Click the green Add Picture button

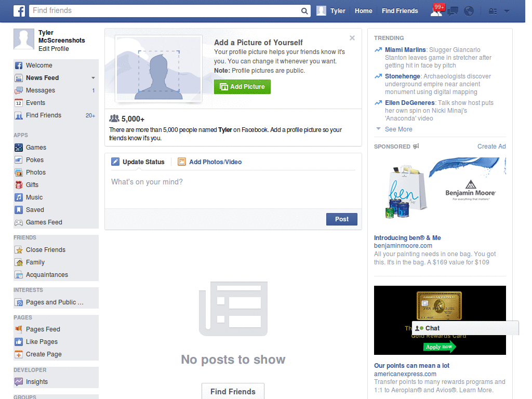click(242, 87)
